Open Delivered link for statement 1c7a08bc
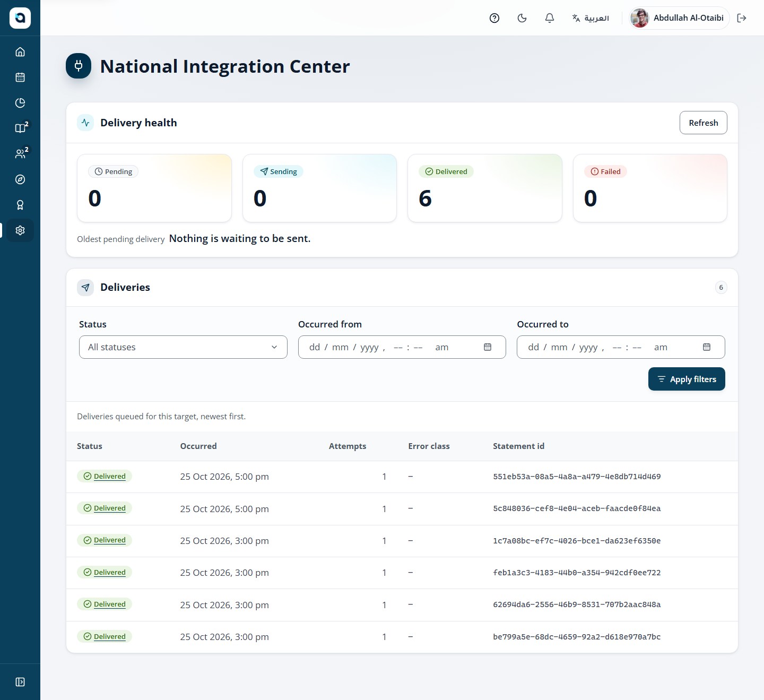This screenshot has height=700, width=764. coord(110,540)
